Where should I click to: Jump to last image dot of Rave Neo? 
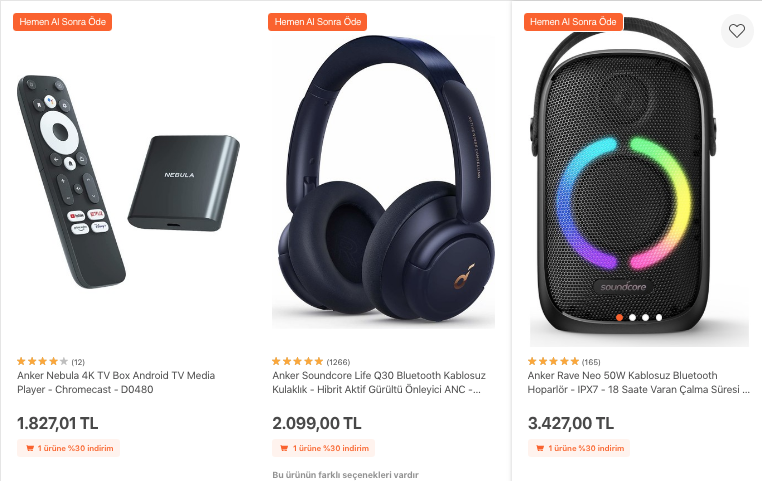pyautogui.click(x=659, y=317)
